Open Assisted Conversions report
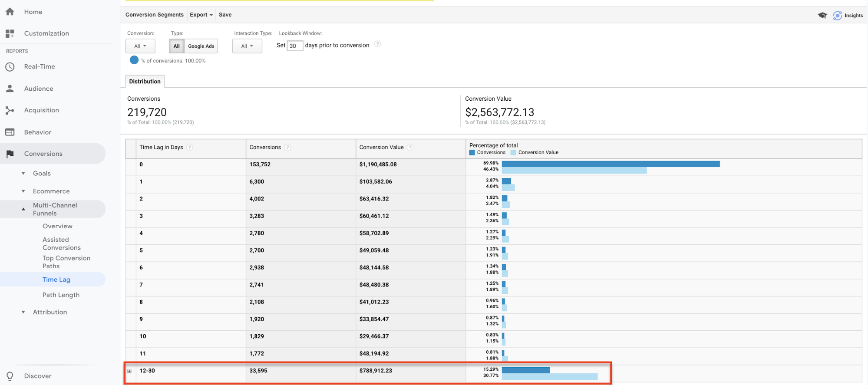868x385 pixels. 62,244
